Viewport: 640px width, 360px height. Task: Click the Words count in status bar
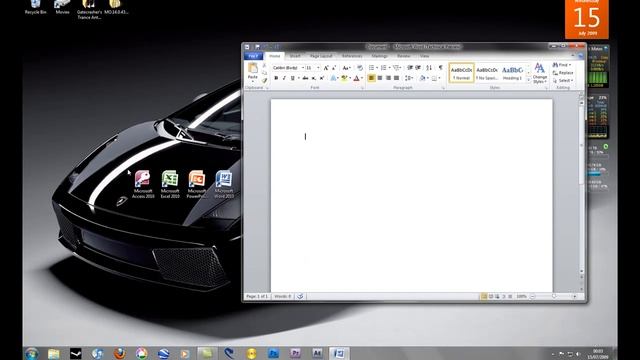coord(283,296)
